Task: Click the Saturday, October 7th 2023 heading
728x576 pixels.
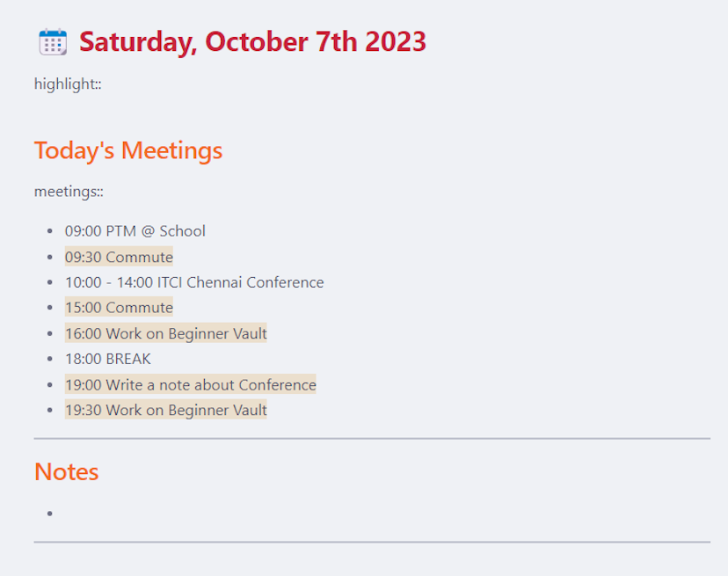Action: (x=252, y=42)
